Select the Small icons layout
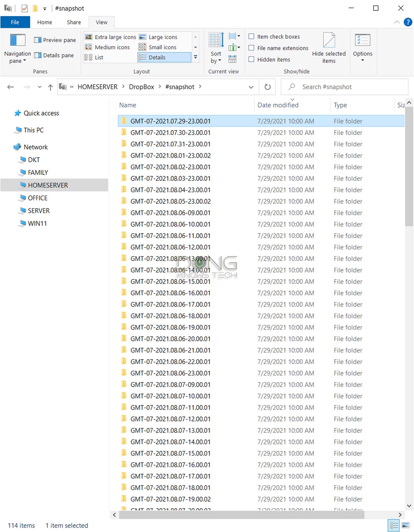The height and width of the screenshot is (532, 414). (162, 47)
